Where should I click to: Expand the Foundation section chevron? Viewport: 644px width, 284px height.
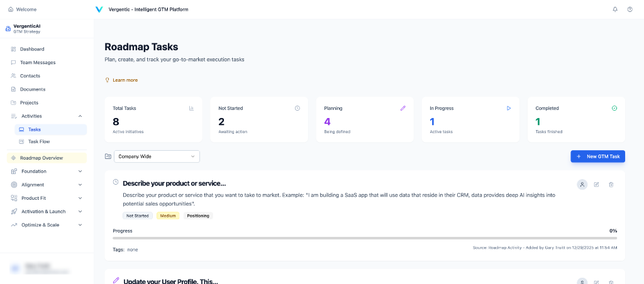(x=80, y=171)
